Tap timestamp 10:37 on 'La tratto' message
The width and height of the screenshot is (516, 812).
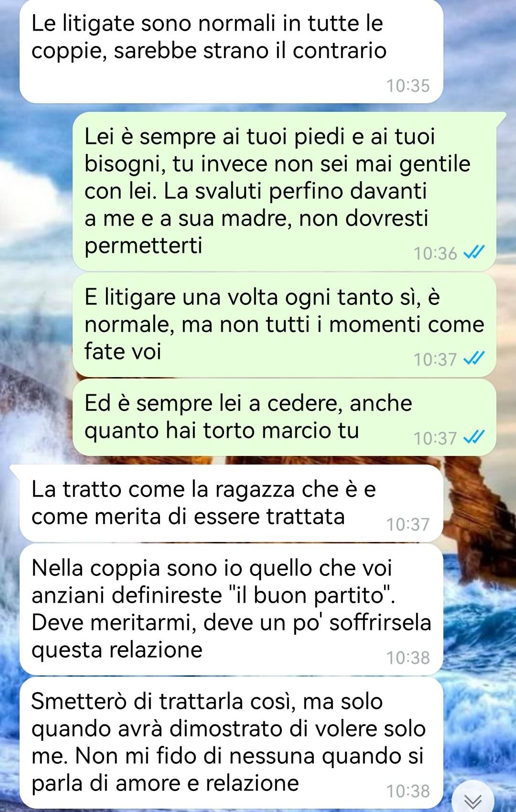coord(408,524)
